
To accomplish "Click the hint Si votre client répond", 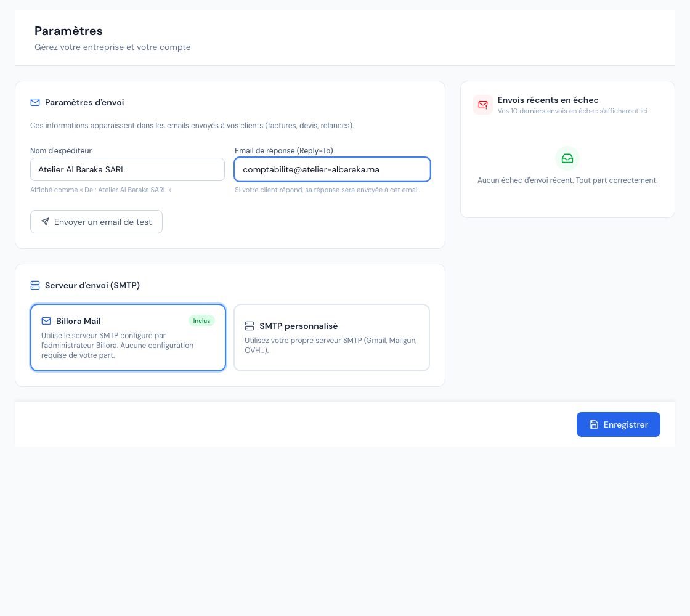I will (327, 190).
